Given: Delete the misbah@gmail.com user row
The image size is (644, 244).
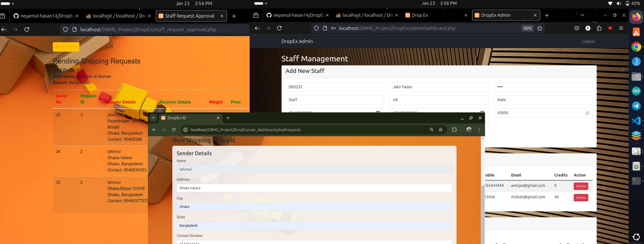Looking at the screenshot, I should [x=581, y=197].
